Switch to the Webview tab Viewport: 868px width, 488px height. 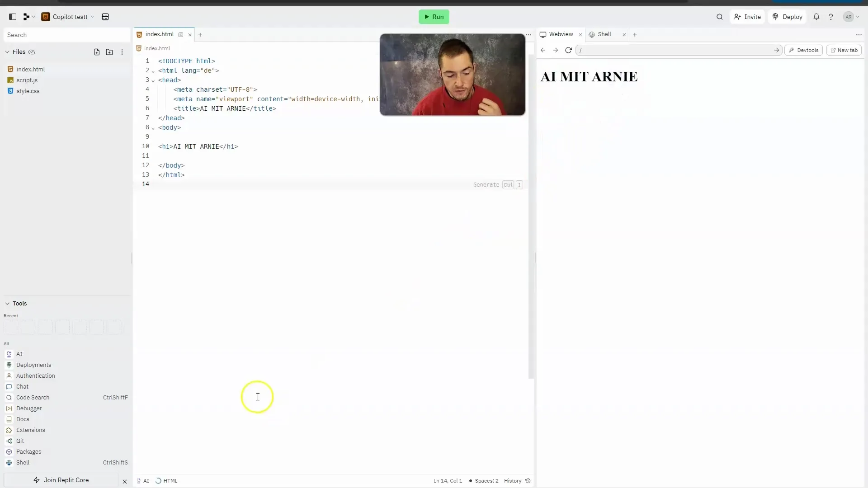(x=561, y=34)
